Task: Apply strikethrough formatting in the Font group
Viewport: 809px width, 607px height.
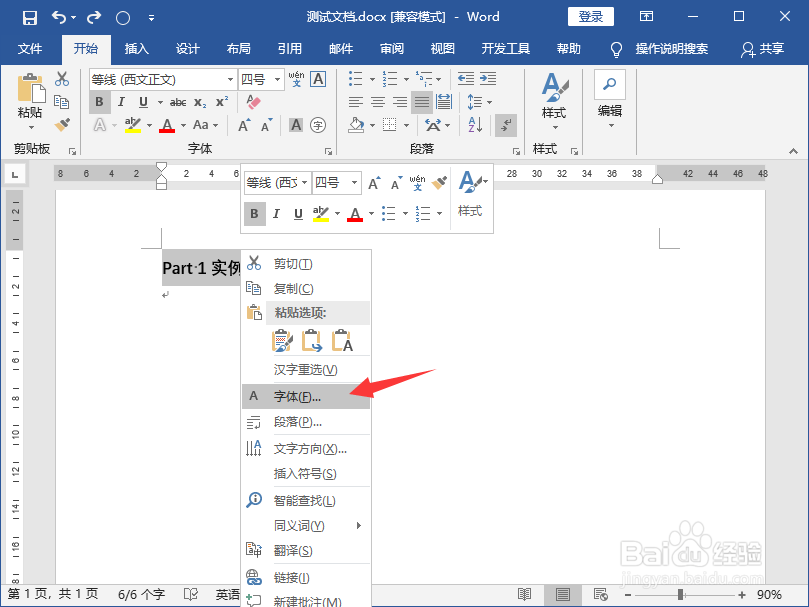Action: [180, 101]
